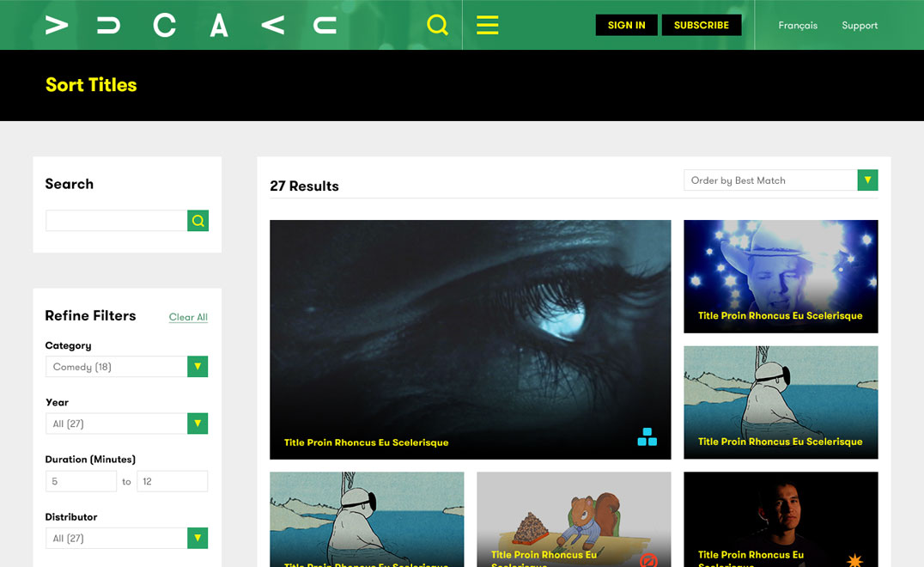Open the header search magnifier icon
924x567 pixels.
point(437,25)
